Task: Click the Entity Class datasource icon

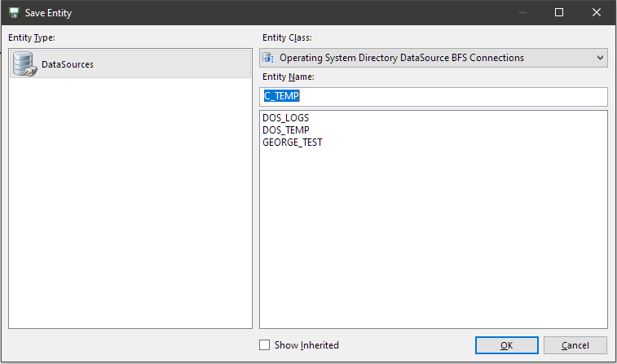Action: 268,58
